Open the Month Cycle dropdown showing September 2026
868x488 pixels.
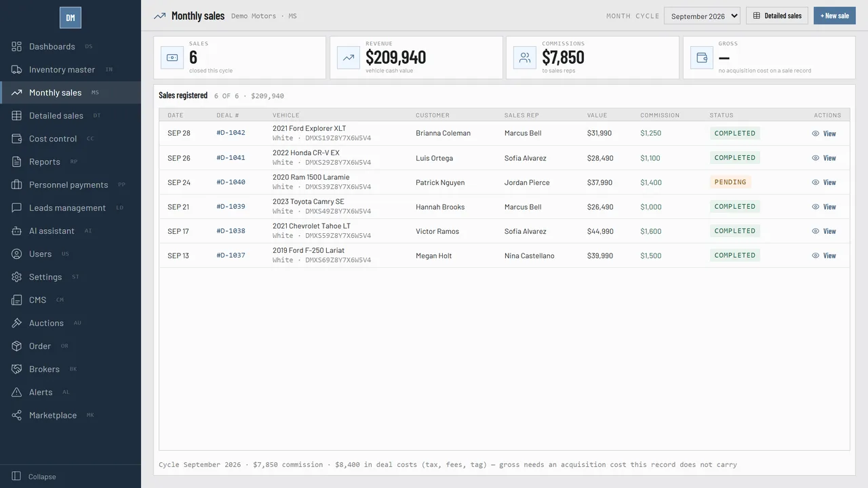[702, 16]
